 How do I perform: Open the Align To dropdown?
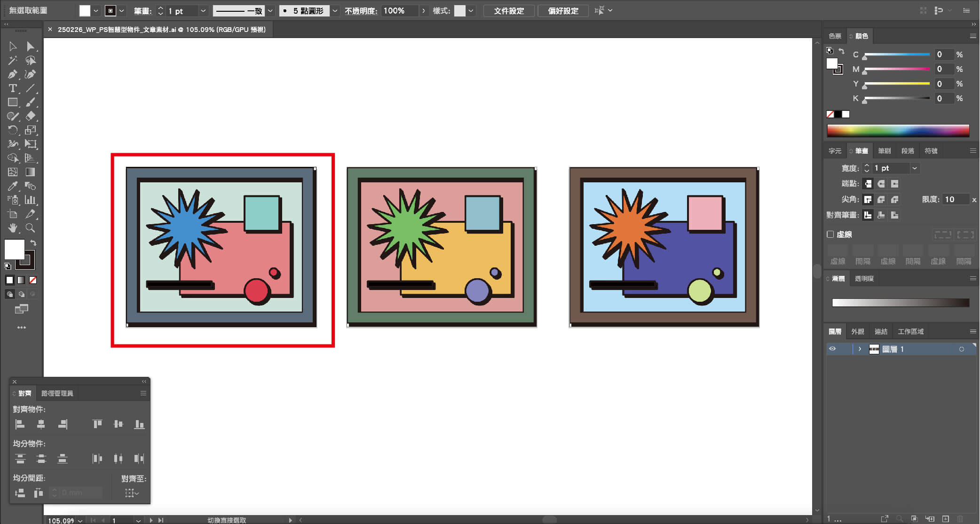132,493
